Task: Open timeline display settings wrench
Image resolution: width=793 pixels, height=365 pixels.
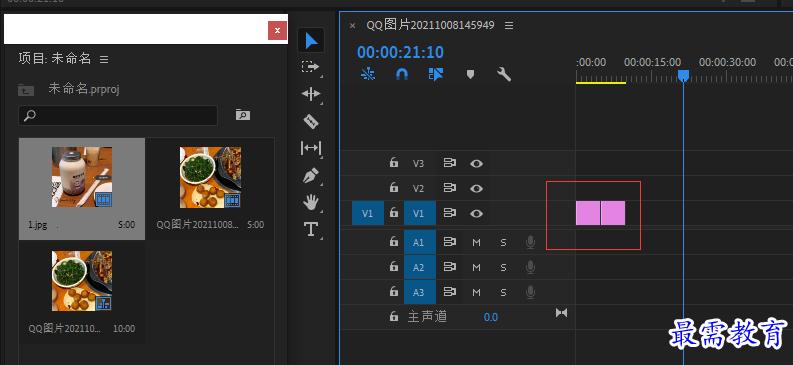Action: (504, 74)
